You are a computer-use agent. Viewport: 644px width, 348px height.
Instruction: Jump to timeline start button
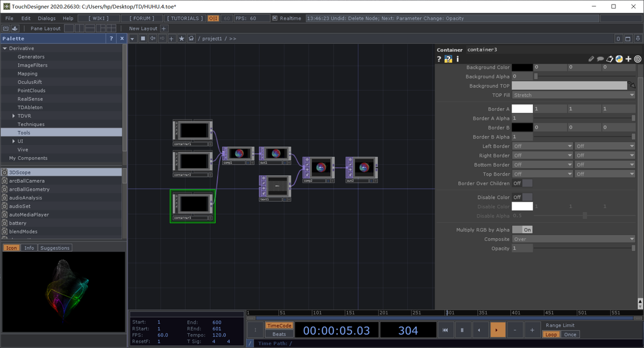445,330
